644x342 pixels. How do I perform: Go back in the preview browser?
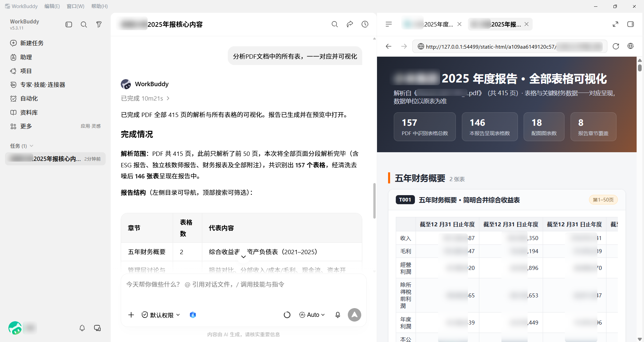(x=389, y=46)
